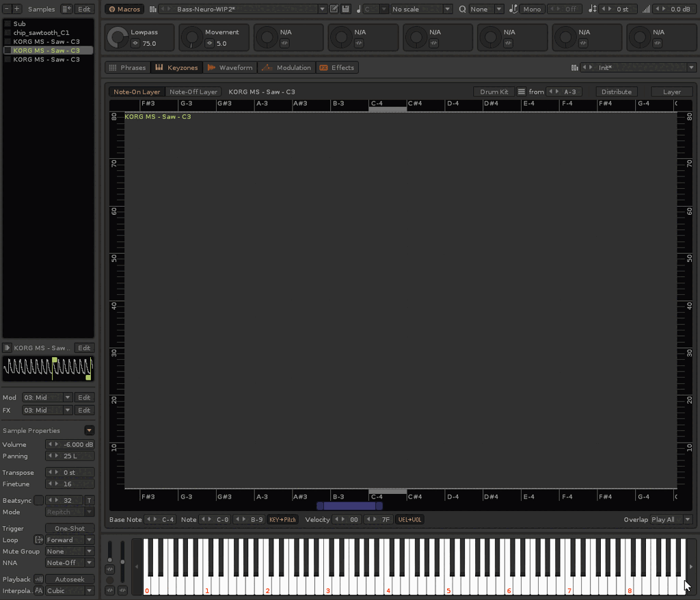Click Edit button for Mod set
The height and width of the screenshot is (600, 700).
tap(84, 397)
